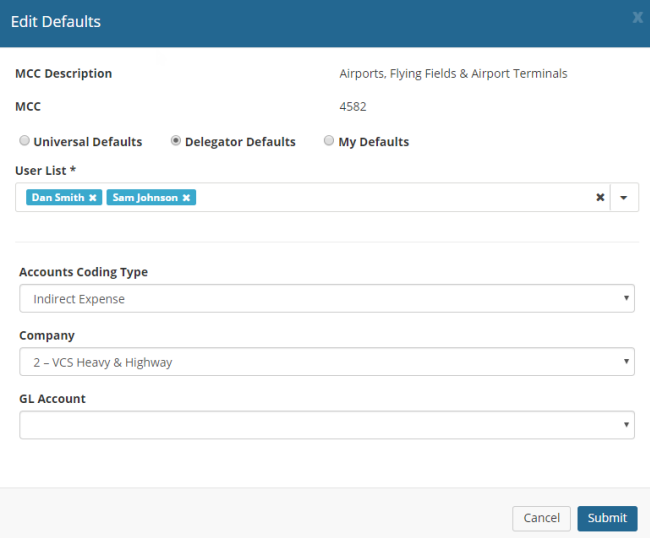This screenshot has height=538, width=650.
Task: Click the MCC Description label
Action: (x=63, y=73)
